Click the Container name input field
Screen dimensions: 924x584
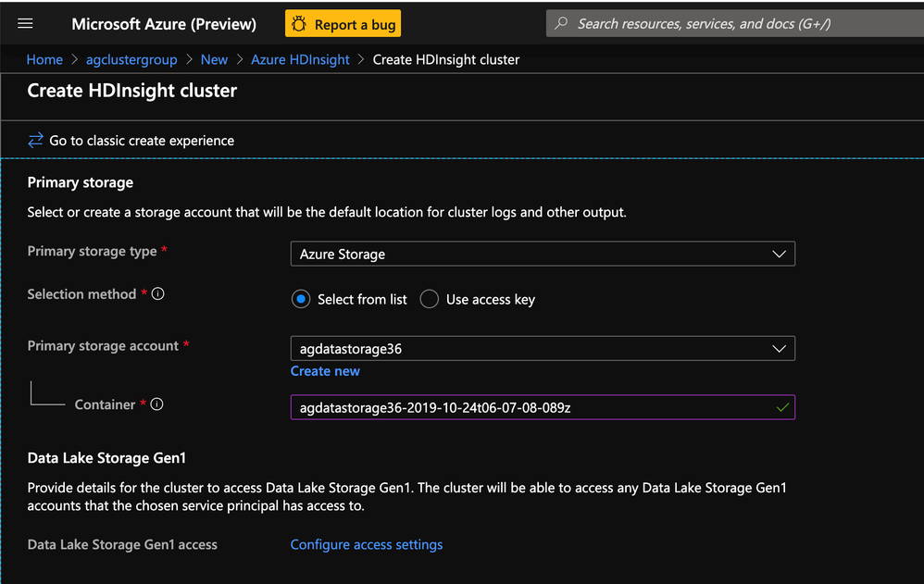528,407
